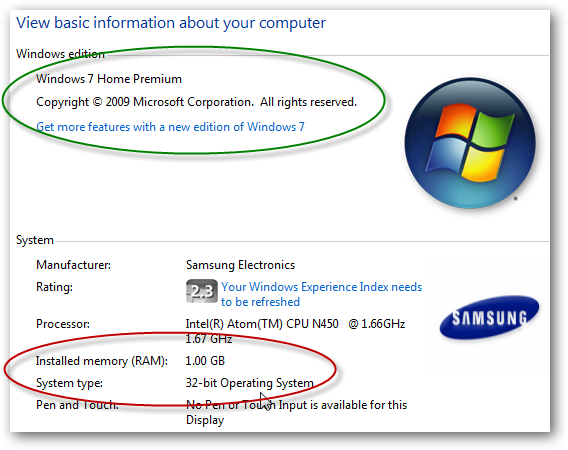Click the 'Pen and Touch:' label
Screen dimensions: 568x450
(78, 405)
